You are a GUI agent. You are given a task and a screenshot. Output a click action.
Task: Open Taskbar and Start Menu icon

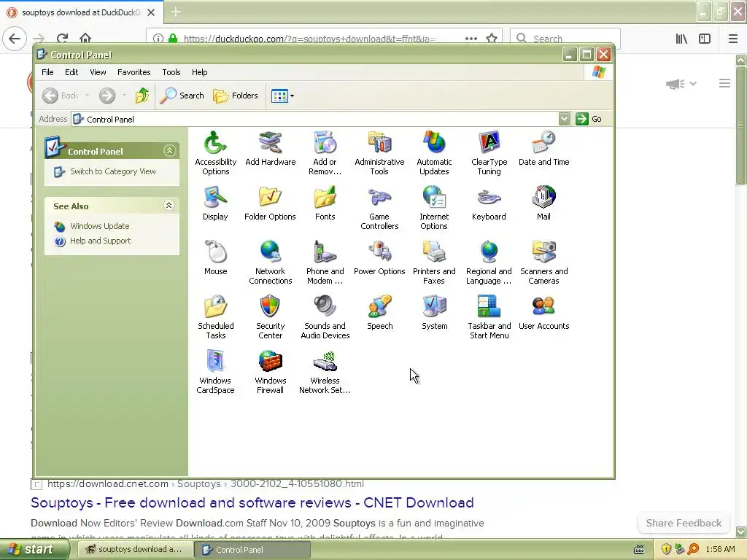[x=489, y=318]
